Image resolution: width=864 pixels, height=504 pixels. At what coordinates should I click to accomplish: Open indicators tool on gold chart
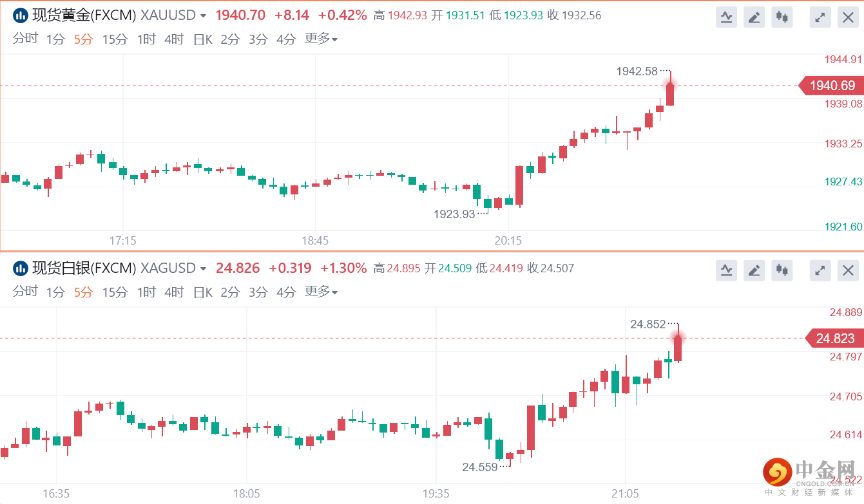click(x=726, y=17)
